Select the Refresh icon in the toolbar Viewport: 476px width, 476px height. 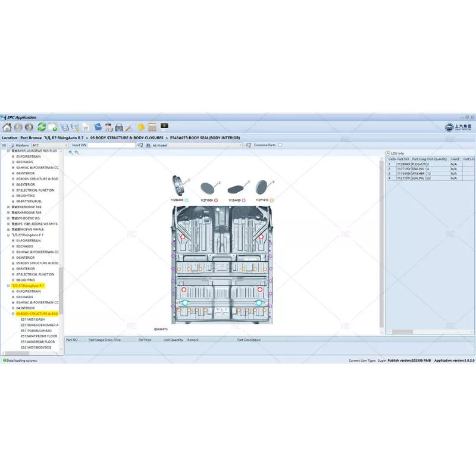[x=41, y=127]
